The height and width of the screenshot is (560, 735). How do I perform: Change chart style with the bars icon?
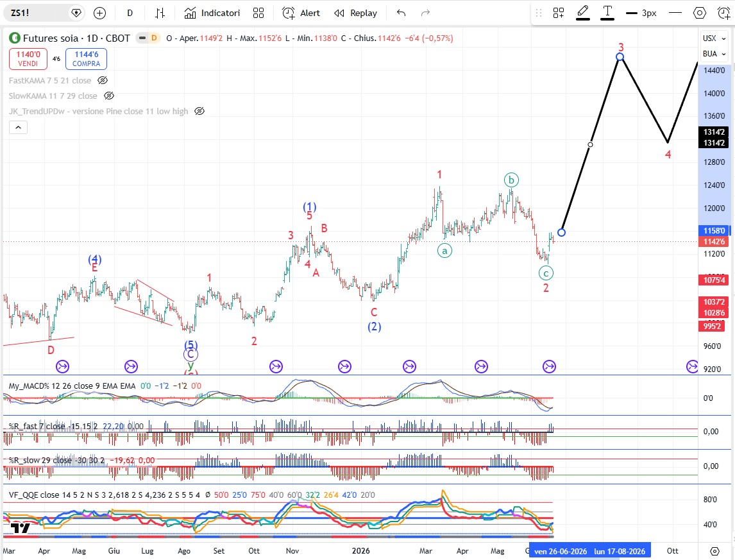click(160, 13)
